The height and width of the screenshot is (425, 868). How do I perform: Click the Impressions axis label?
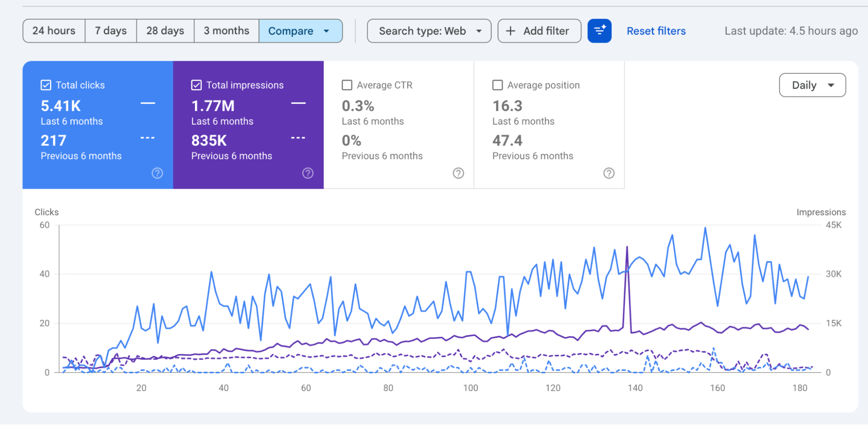821,212
